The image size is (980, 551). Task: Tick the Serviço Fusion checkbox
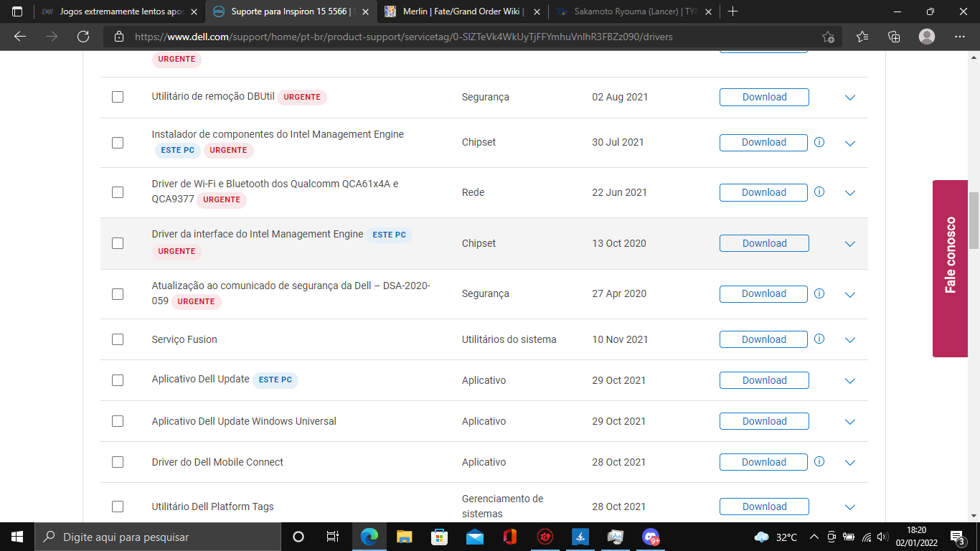118,339
